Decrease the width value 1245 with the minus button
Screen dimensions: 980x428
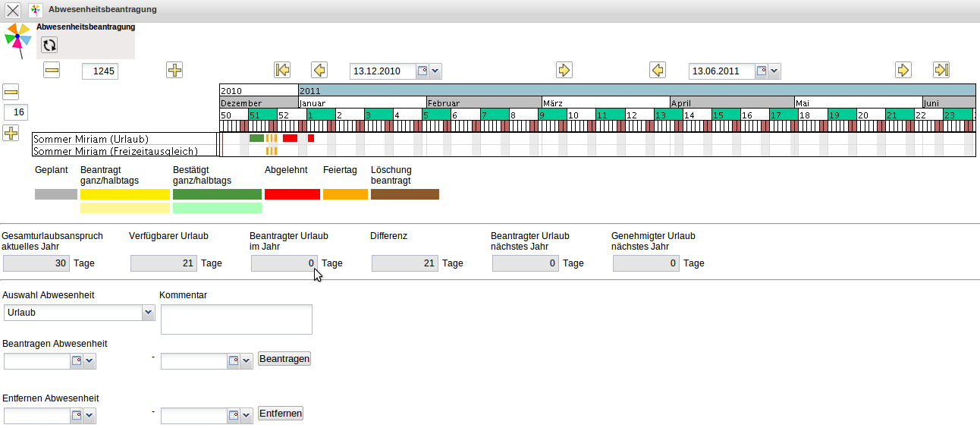(x=52, y=71)
